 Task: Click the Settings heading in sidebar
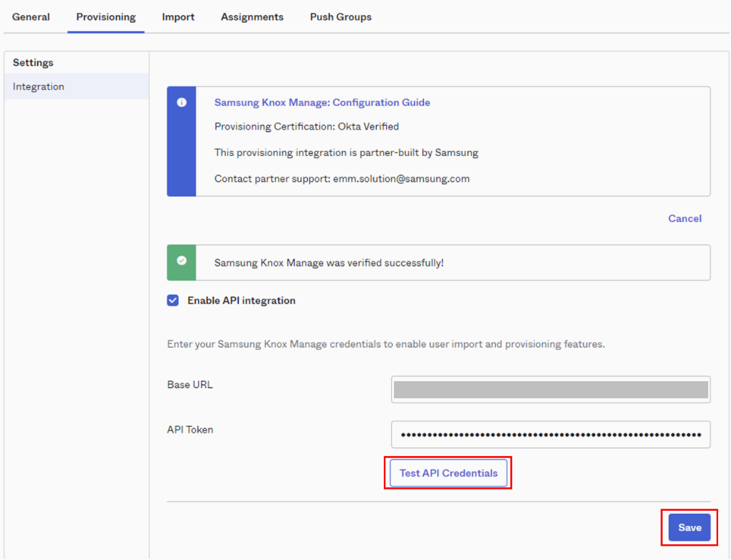[x=33, y=63]
